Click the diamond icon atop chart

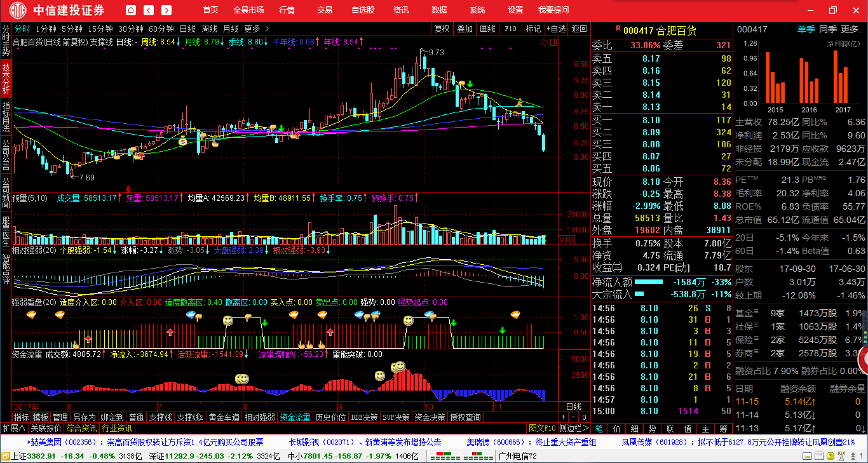[x=544, y=42]
